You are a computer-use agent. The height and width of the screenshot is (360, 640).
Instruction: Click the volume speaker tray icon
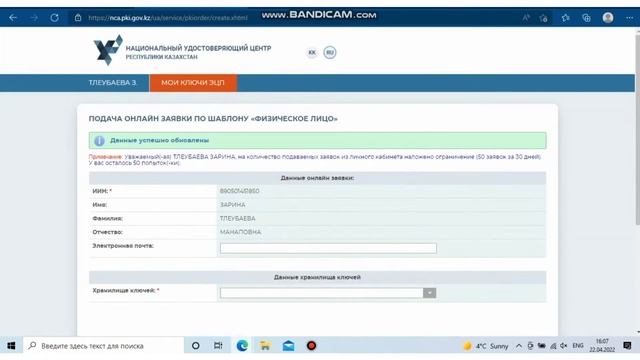(564, 346)
